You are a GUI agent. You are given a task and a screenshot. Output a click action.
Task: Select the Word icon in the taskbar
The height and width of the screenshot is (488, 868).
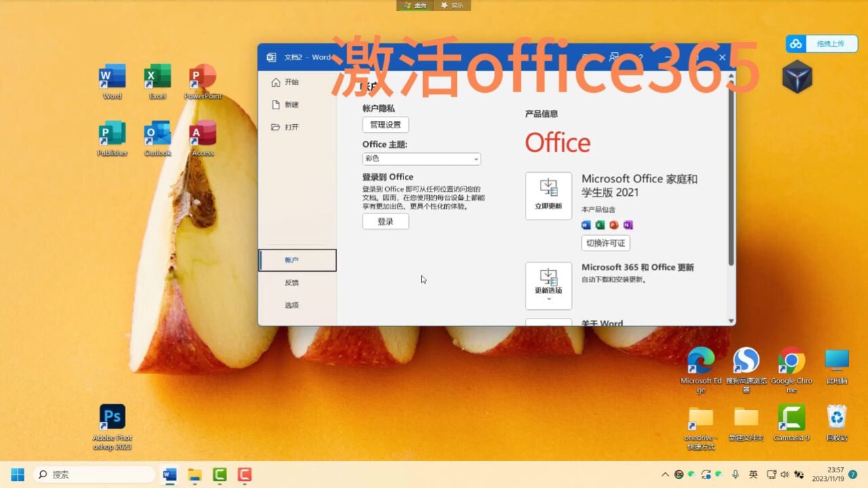(x=170, y=474)
